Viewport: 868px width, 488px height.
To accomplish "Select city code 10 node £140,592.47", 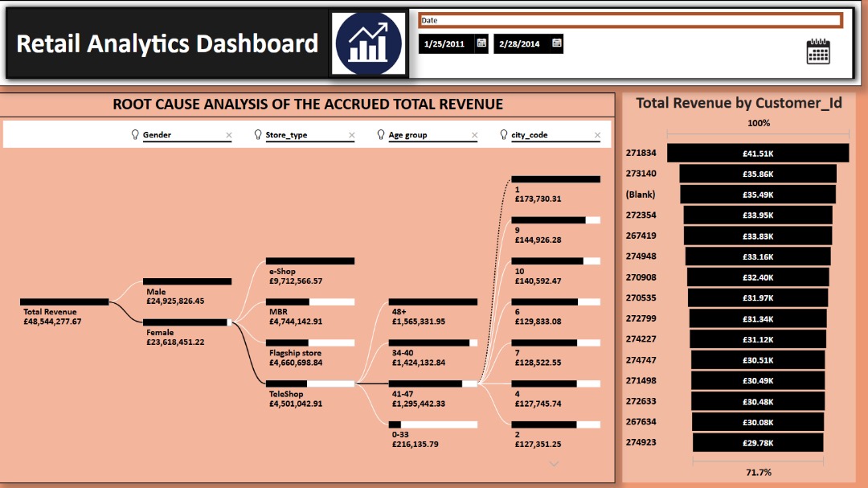I will tap(556, 261).
